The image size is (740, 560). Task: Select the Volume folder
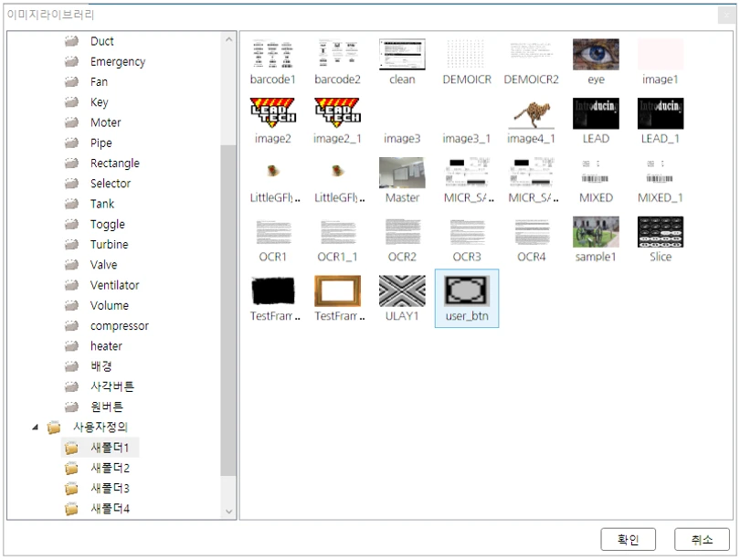click(x=110, y=305)
